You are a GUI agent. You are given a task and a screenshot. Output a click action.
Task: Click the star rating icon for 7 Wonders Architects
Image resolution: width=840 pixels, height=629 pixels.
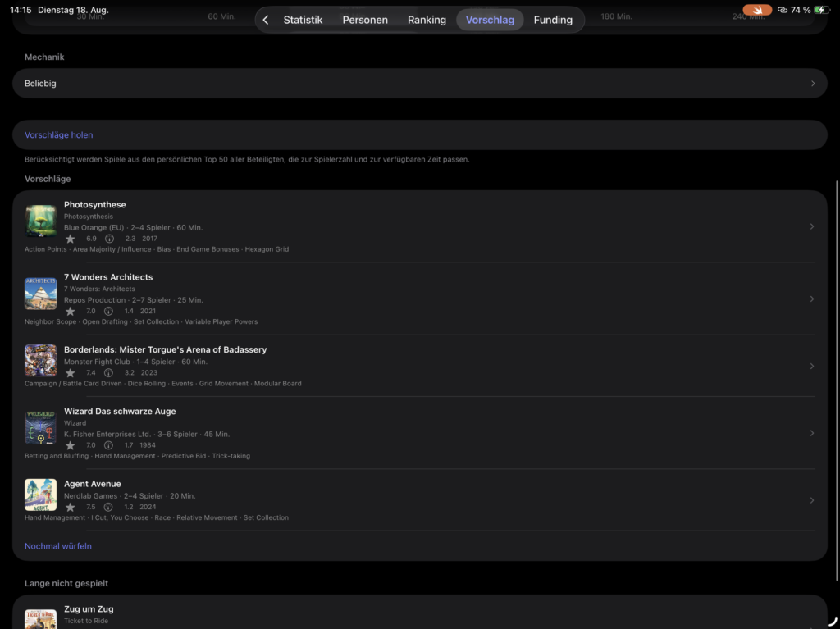click(71, 311)
